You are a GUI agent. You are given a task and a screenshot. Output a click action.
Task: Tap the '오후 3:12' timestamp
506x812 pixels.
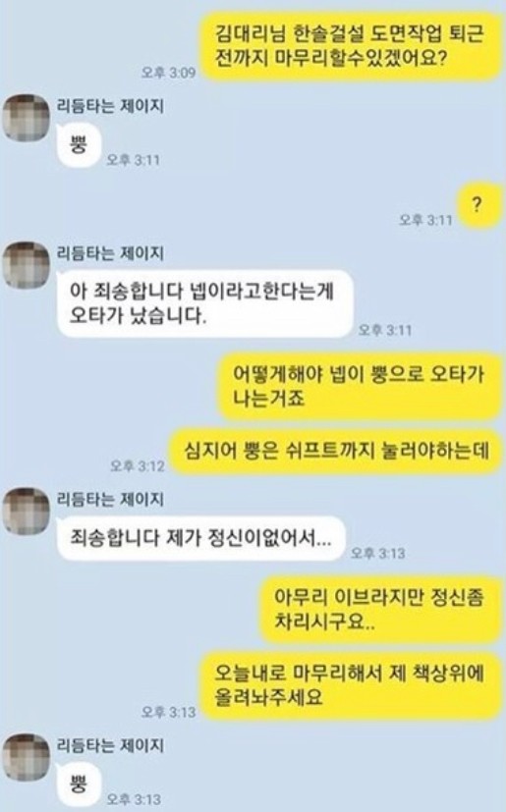138,466
